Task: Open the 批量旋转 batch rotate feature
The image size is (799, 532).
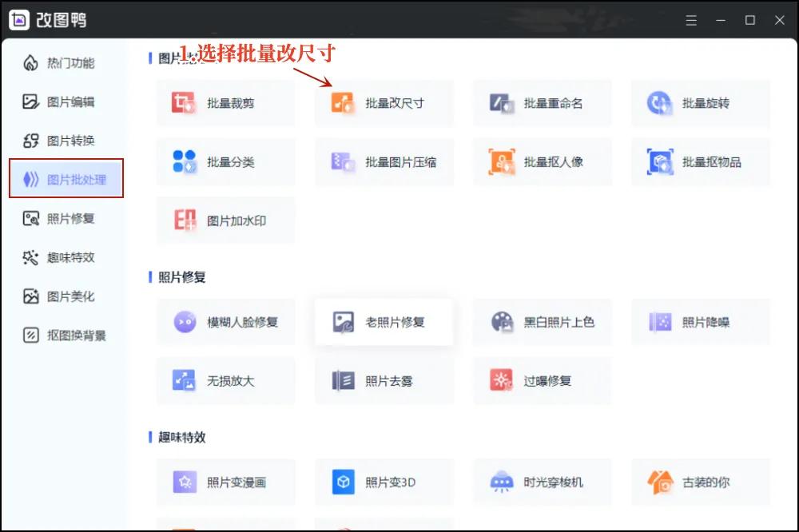Action: click(701, 103)
